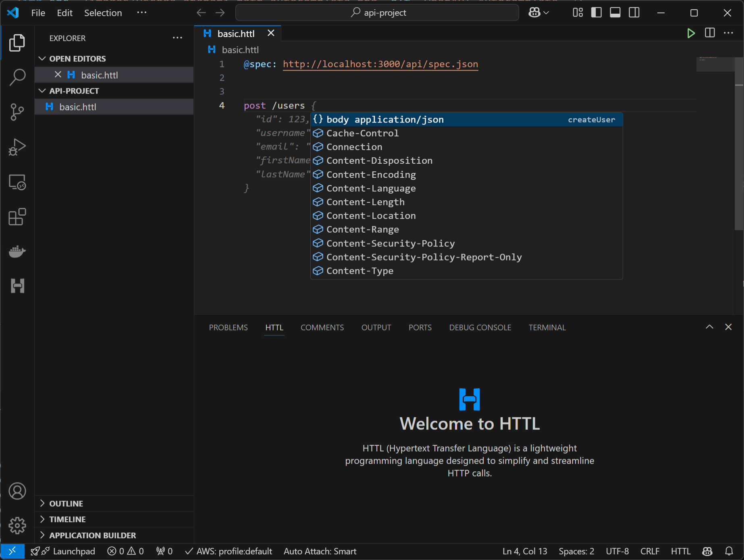The width and height of the screenshot is (744, 560).
Task: Close the basic.httl editor tab
Action: tap(271, 33)
